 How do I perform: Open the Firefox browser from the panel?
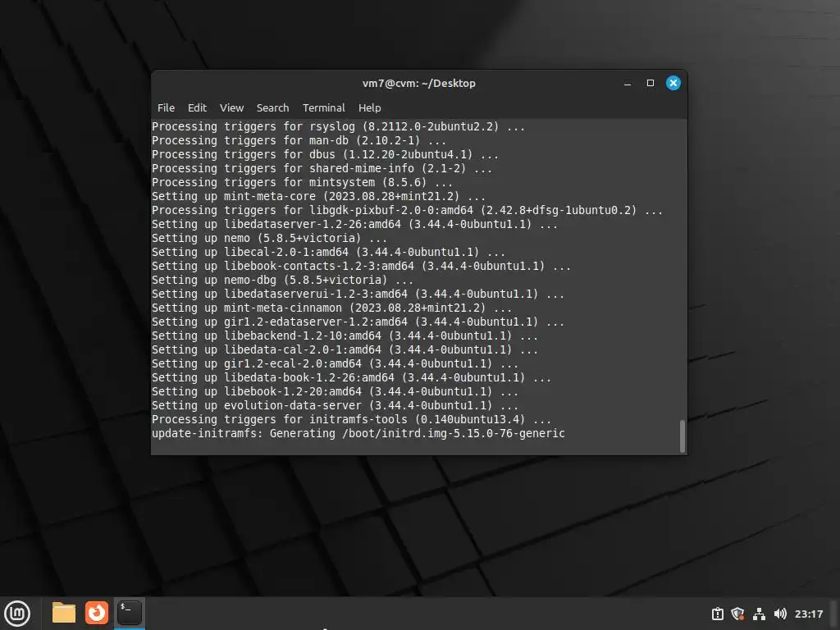coord(97,613)
